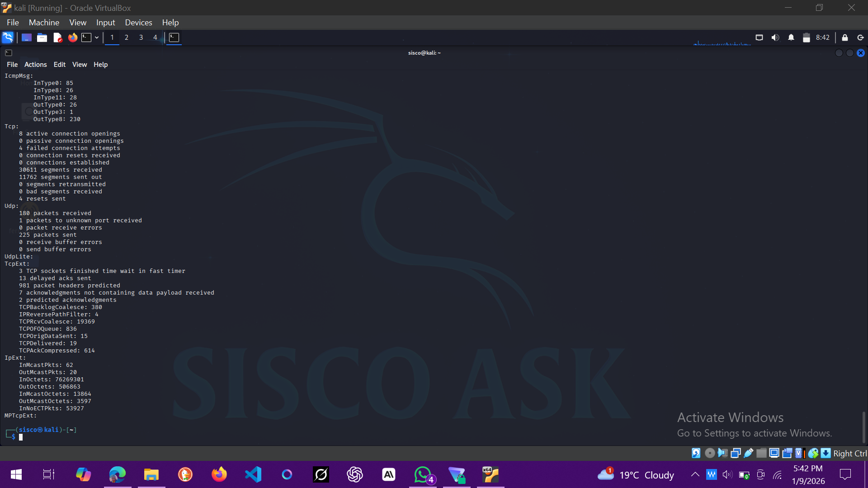Screen dimensions: 868x488
Task: Click the show desktop icon in Kali panel
Action: [x=27, y=38]
